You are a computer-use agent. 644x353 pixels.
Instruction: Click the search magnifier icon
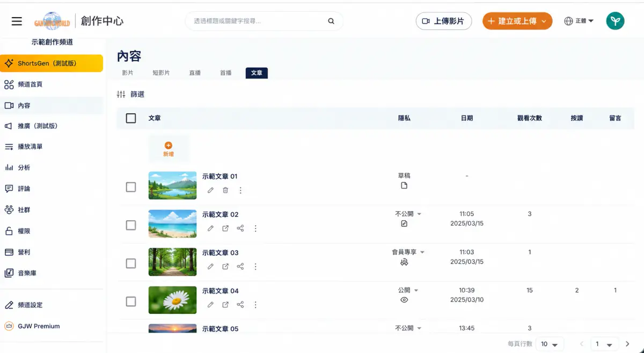click(331, 21)
